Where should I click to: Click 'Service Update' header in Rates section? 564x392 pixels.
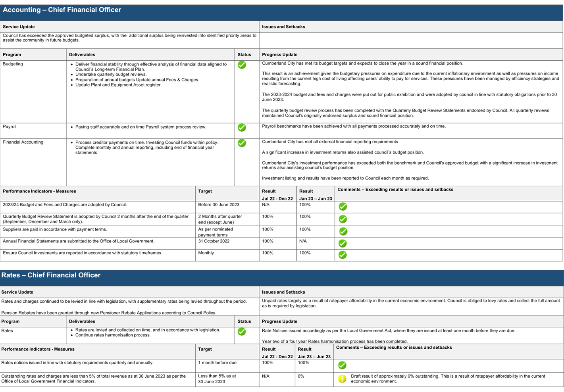tap(17, 292)
